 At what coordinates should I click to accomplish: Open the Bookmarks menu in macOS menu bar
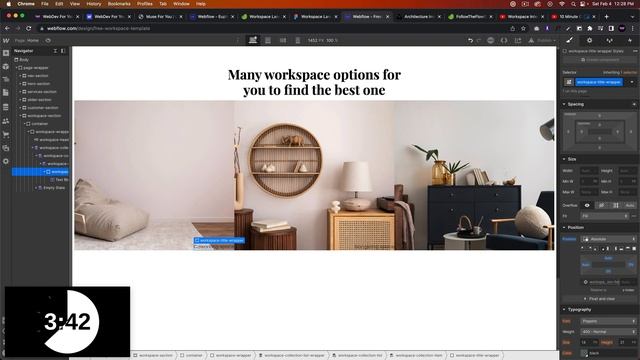(x=119, y=4)
